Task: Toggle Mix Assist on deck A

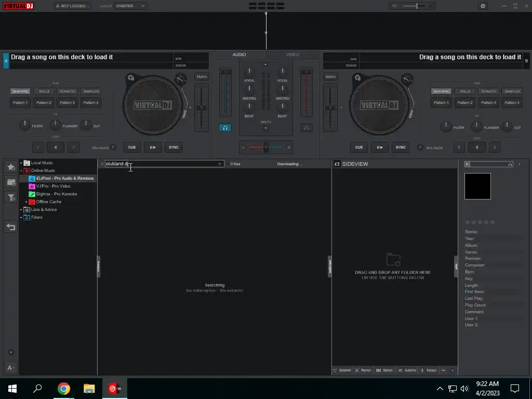Action: click(113, 148)
